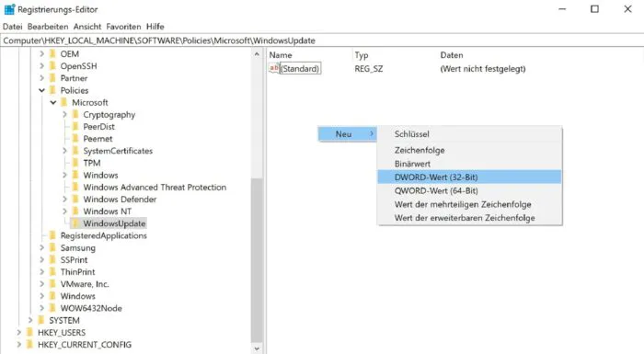This screenshot has width=644, height=354.
Task: Click the SYSTEM folder icon
Action: [x=41, y=320]
